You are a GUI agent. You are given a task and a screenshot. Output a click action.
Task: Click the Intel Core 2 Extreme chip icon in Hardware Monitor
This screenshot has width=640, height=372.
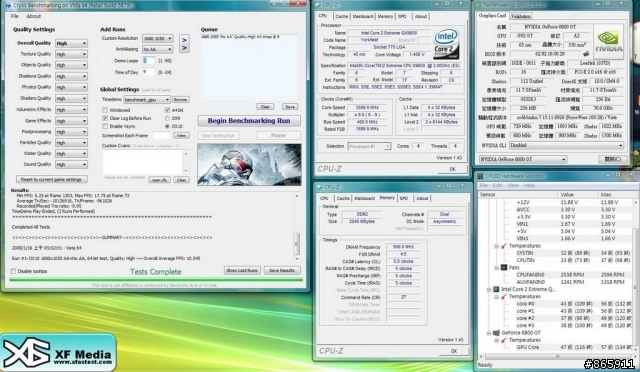tap(496, 289)
